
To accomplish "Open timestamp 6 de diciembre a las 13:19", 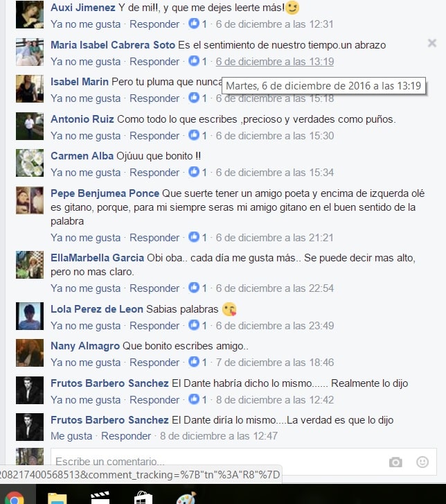I will pyautogui.click(x=275, y=62).
